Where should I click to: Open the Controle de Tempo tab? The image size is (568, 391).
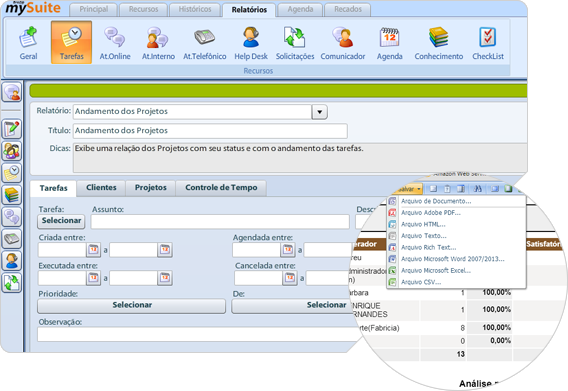pos(221,188)
